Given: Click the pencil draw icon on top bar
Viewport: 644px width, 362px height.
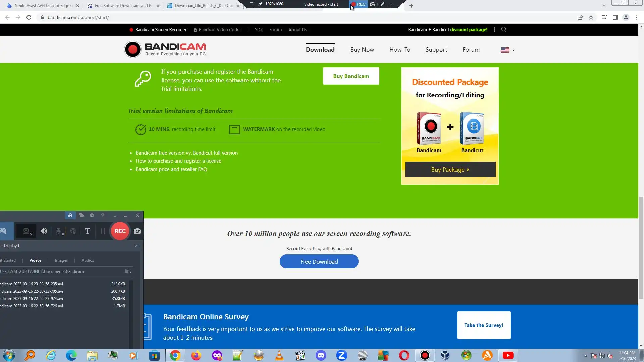Looking at the screenshot, I should (382, 4).
